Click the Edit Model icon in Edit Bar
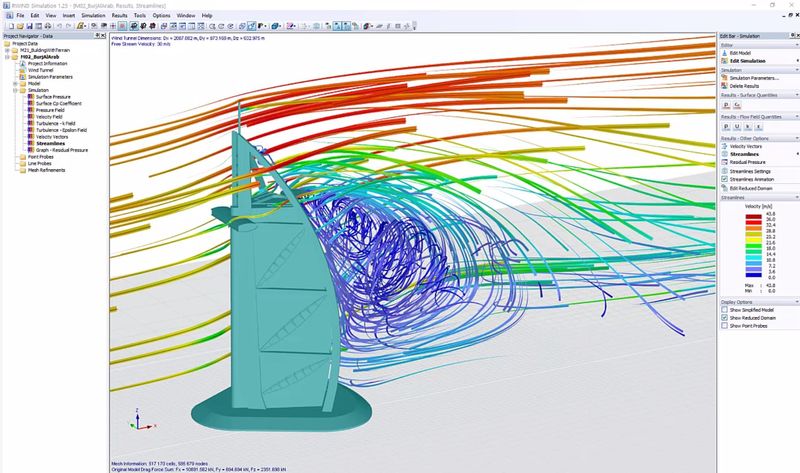Viewport: 800px width, 473px height. pos(724,52)
